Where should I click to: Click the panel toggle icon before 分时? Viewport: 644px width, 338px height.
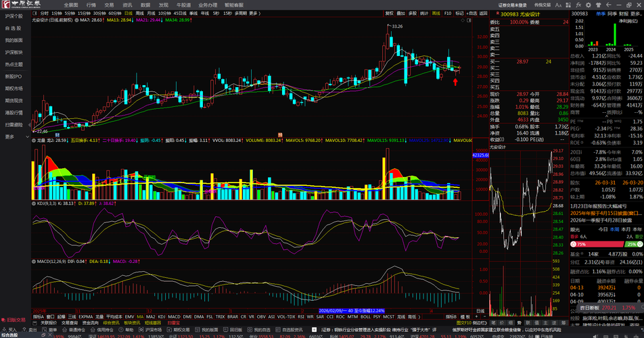point(35,14)
